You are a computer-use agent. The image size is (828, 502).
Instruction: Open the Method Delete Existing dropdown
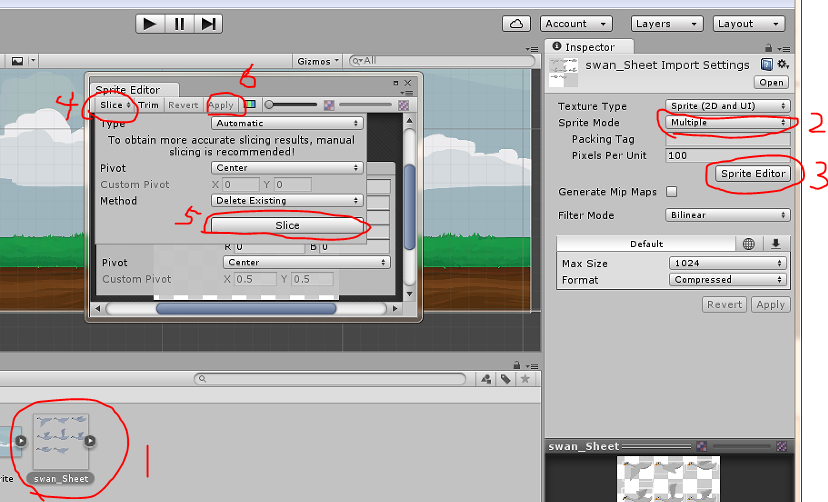pyautogui.click(x=287, y=201)
